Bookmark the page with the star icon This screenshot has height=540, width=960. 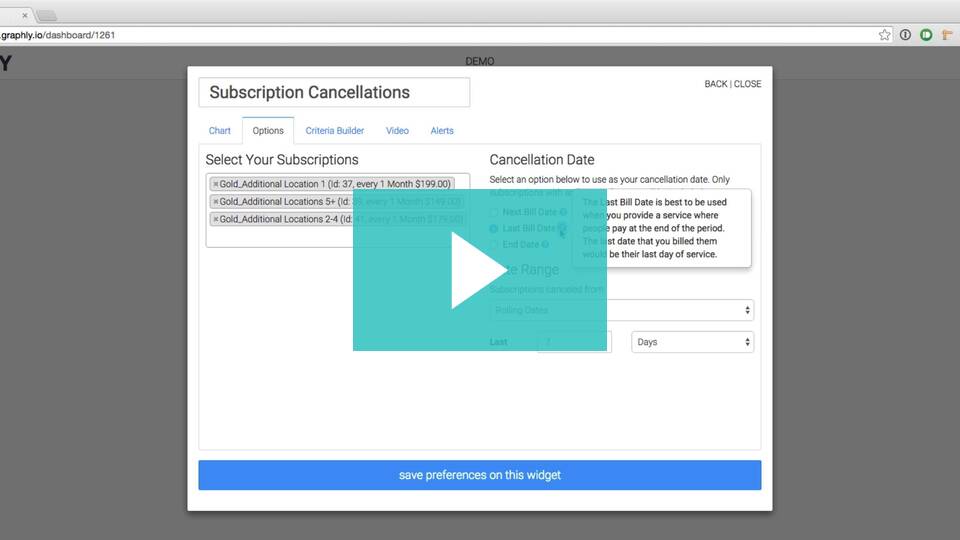coord(884,35)
